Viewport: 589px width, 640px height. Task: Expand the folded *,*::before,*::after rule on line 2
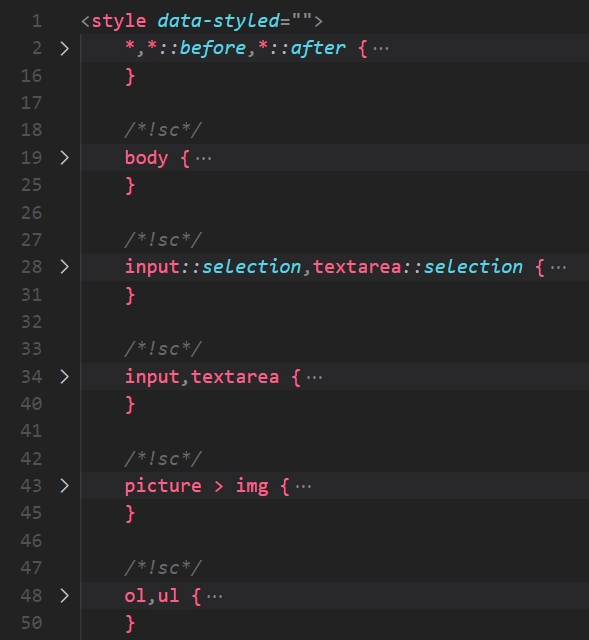(x=64, y=49)
